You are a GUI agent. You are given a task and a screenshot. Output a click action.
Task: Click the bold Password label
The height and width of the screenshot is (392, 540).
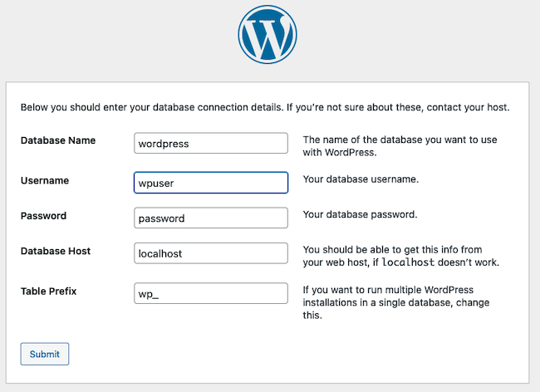click(x=43, y=216)
